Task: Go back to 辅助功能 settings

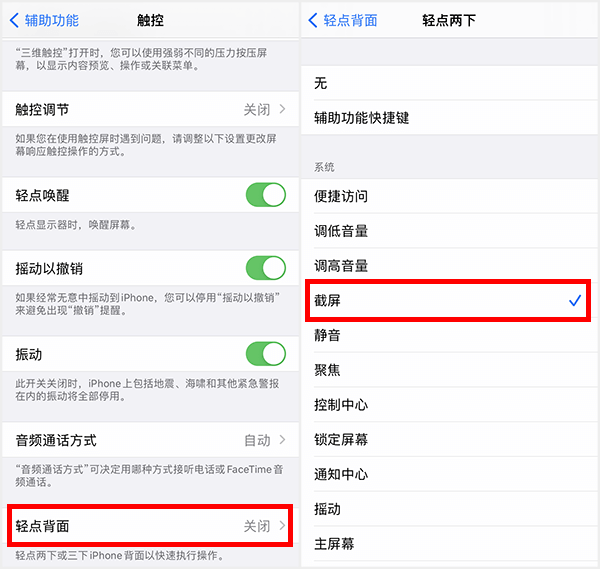Action: [x=46, y=20]
